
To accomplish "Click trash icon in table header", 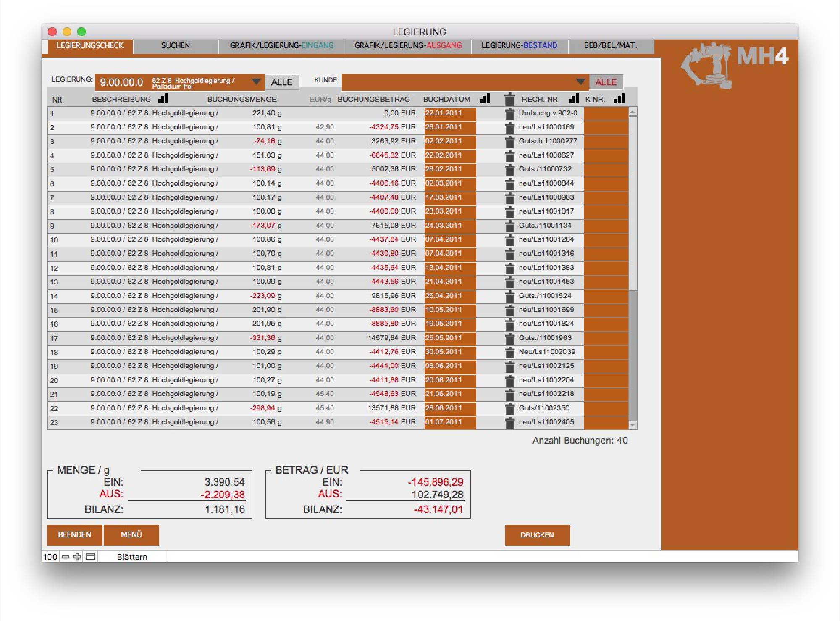I will point(509,99).
